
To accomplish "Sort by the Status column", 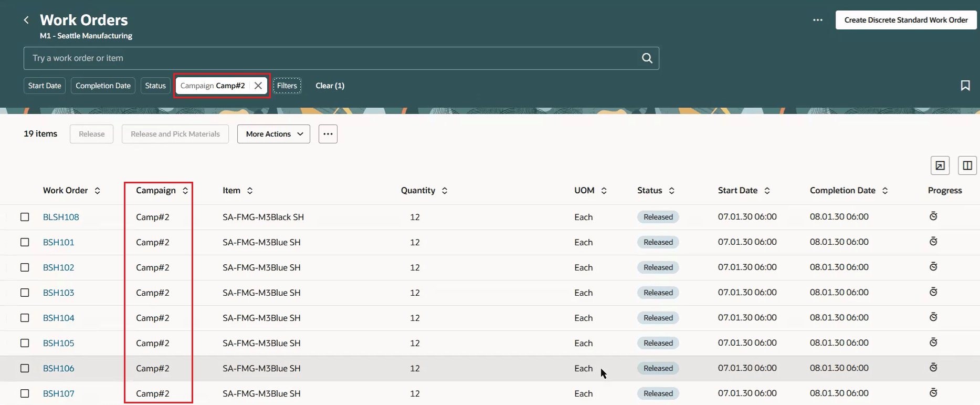I will 671,191.
